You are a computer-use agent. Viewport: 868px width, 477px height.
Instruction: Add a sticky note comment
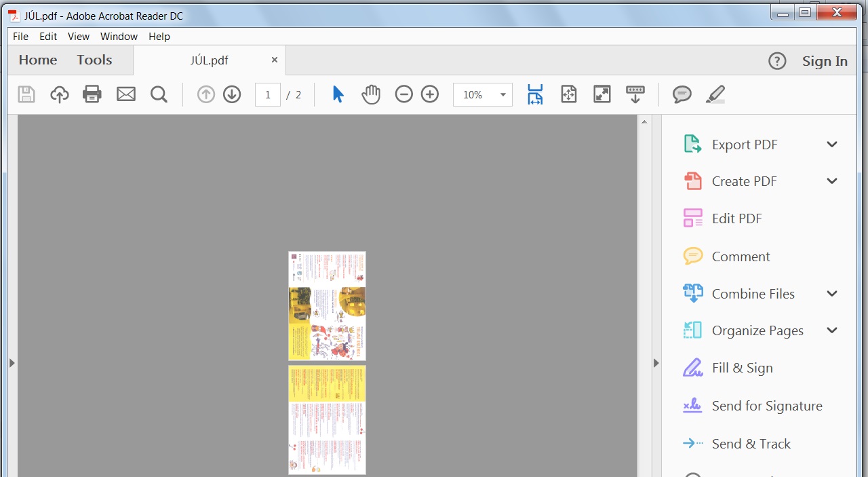[x=682, y=94]
